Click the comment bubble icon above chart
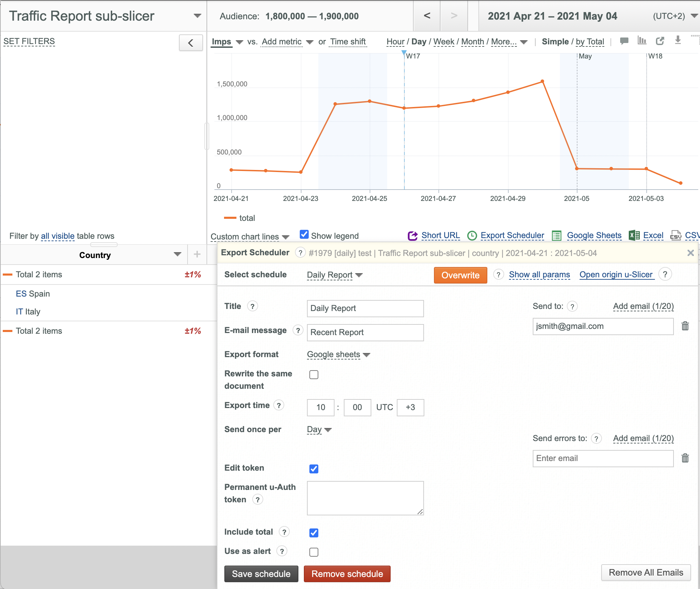700x589 pixels. tap(624, 41)
